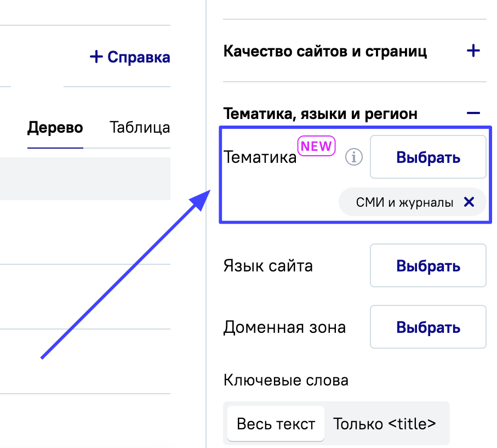Click the Ключевые слова label
The image size is (497, 448).
285,379
